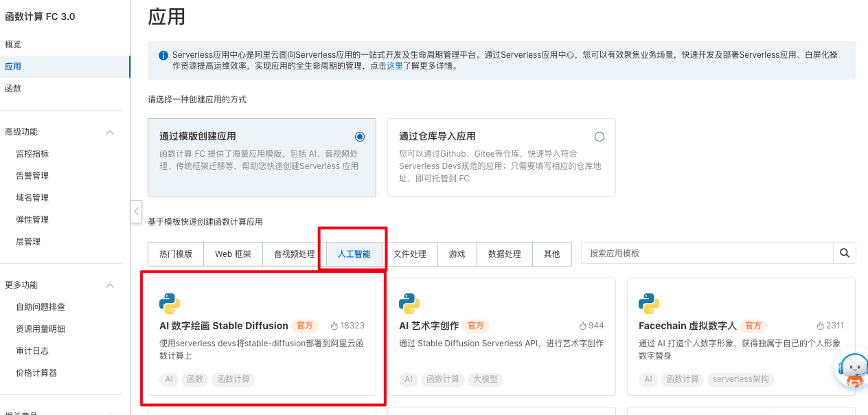This screenshot has height=415, width=868.
Task: Click the 函数 tag on the Stable Diffusion card
Action: pos(195,379)
